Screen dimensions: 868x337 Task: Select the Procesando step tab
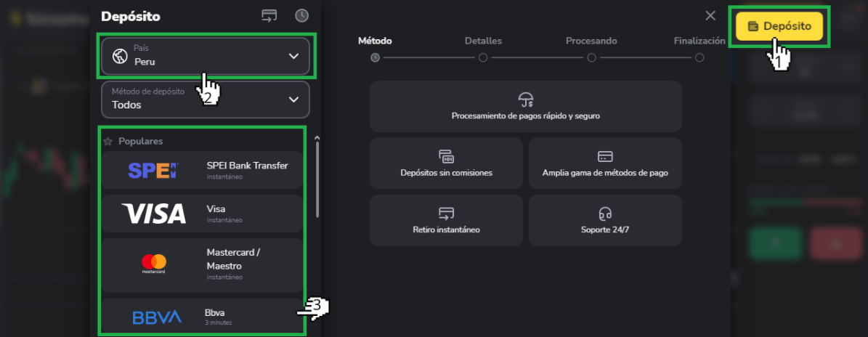pos(591,41)
